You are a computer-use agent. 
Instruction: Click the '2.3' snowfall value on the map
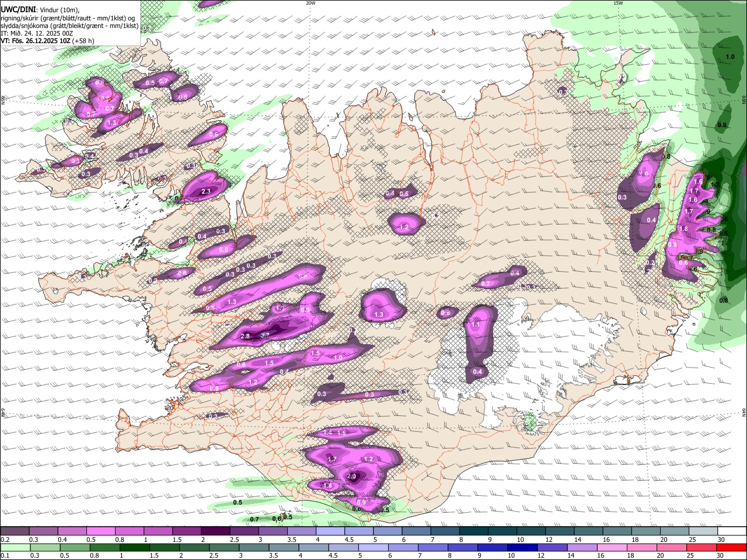[x=205, y=191]
